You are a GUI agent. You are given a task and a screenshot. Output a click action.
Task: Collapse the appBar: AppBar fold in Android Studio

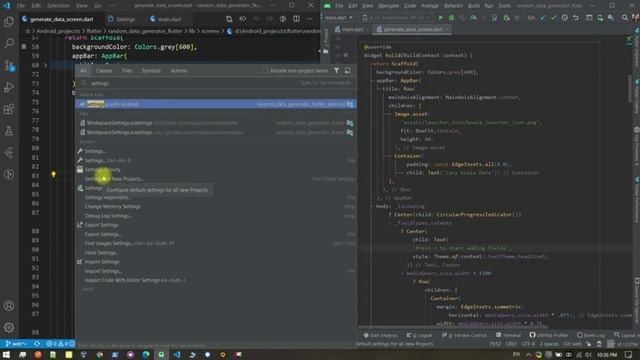[x=373, y=81]
